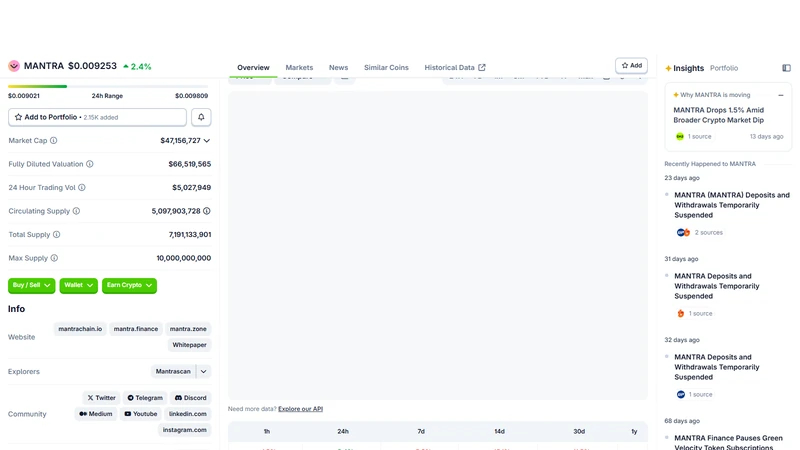
Task: Click the 1h column header
Action: click(x=266, y=432)
